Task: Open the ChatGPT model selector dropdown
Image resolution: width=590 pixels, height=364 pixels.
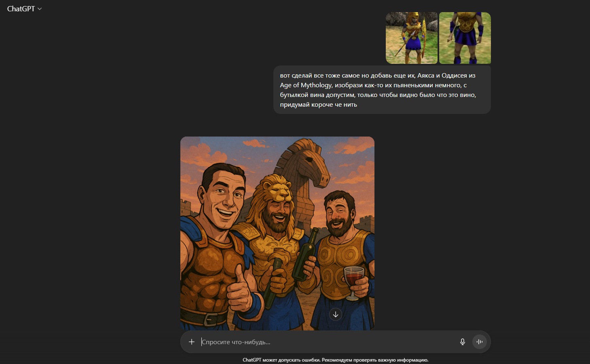Action: [25, 9]
